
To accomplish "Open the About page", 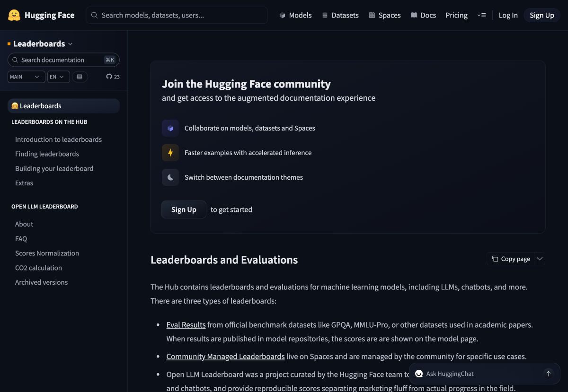I will pyautogui.click(x=24, y=224).
